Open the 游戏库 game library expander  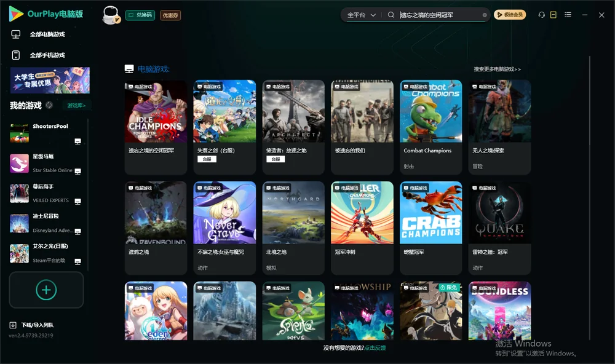pos(76,106)
